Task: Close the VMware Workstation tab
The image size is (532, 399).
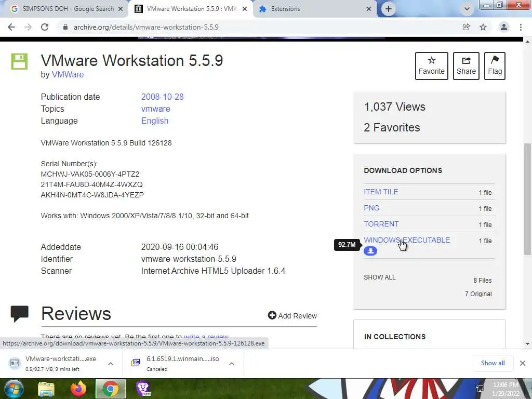Action: point(245,9)
